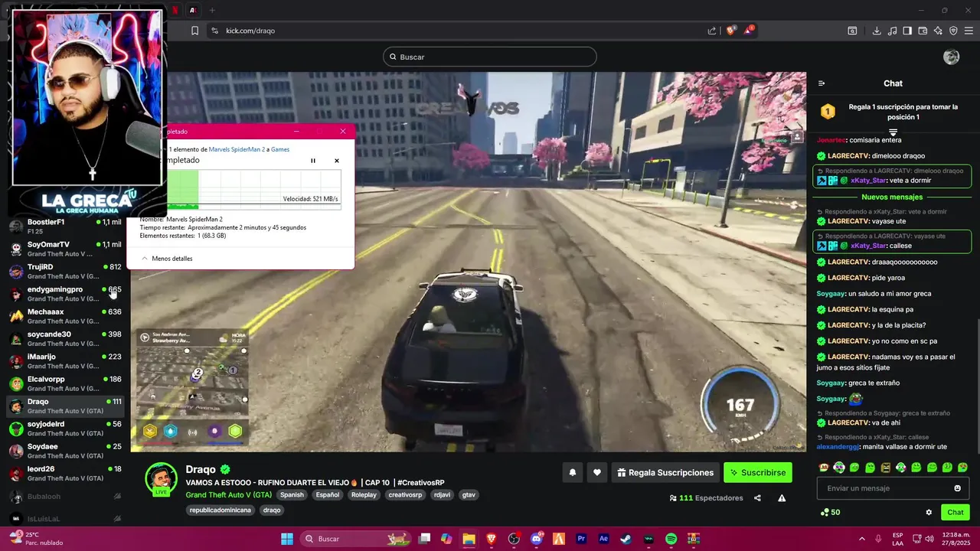The image size is (980, 551).
Task: Open the user profile avatar on Kick
Action: pyautogui.click(x=952, y=57)
